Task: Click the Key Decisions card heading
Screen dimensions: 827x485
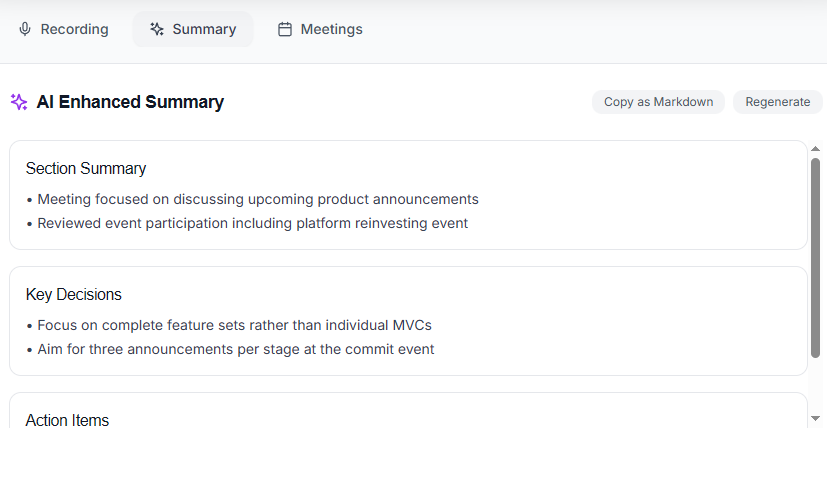Action: 74,295
